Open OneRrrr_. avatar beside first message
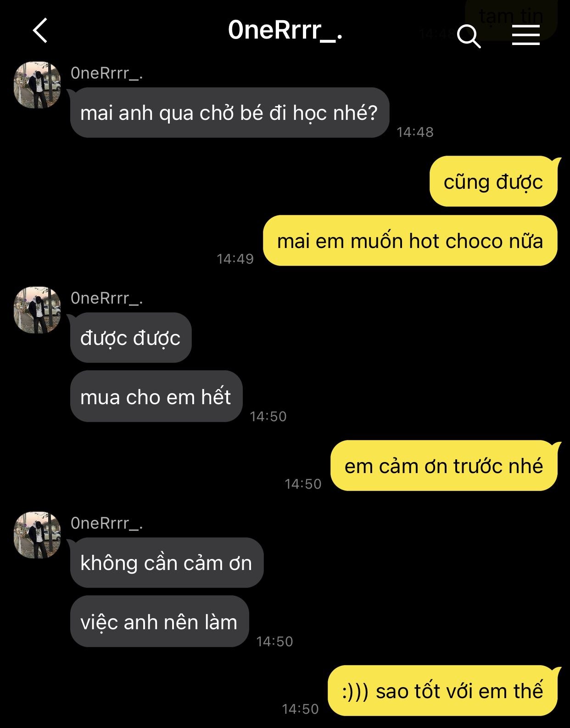 (37, 85)
